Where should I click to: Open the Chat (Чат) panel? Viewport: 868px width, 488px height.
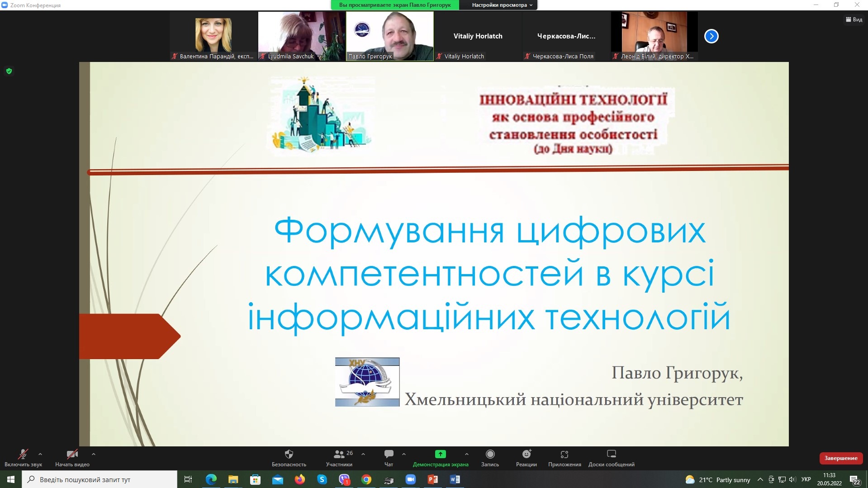pos(389,454)
